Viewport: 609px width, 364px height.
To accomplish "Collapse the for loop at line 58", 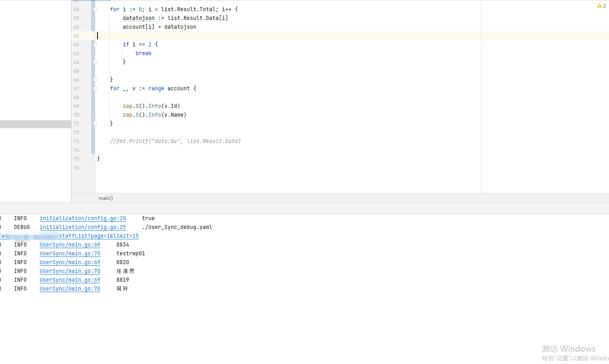I will coord(95,9).
